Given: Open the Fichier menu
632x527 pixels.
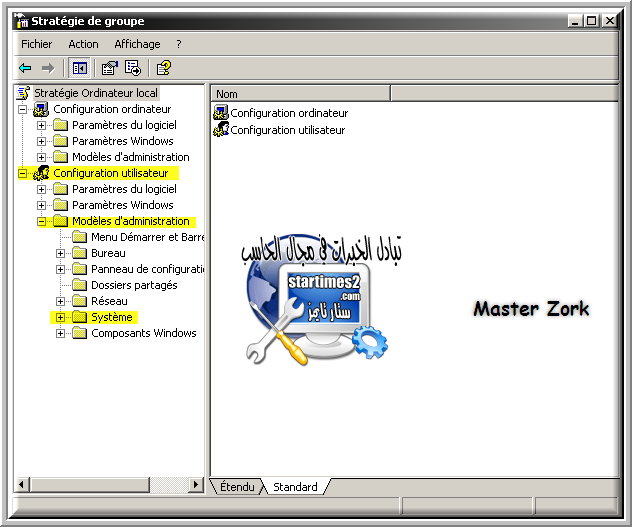Looking at the screenshot, I should [37, 44].
